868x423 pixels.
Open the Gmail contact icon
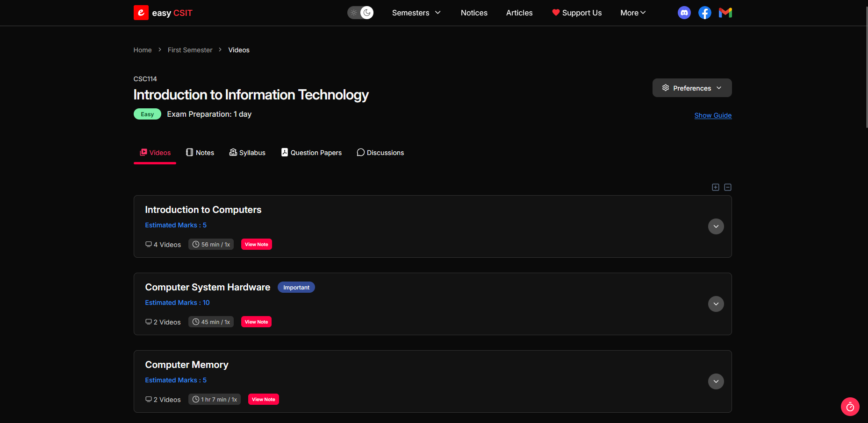pyautogui.click(x=725, y=13)
